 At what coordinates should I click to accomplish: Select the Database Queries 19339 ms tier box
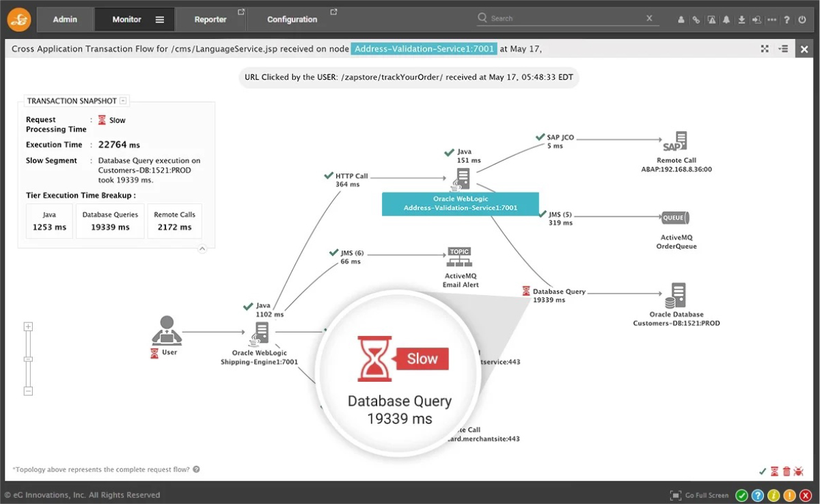(x=110, y=221)
